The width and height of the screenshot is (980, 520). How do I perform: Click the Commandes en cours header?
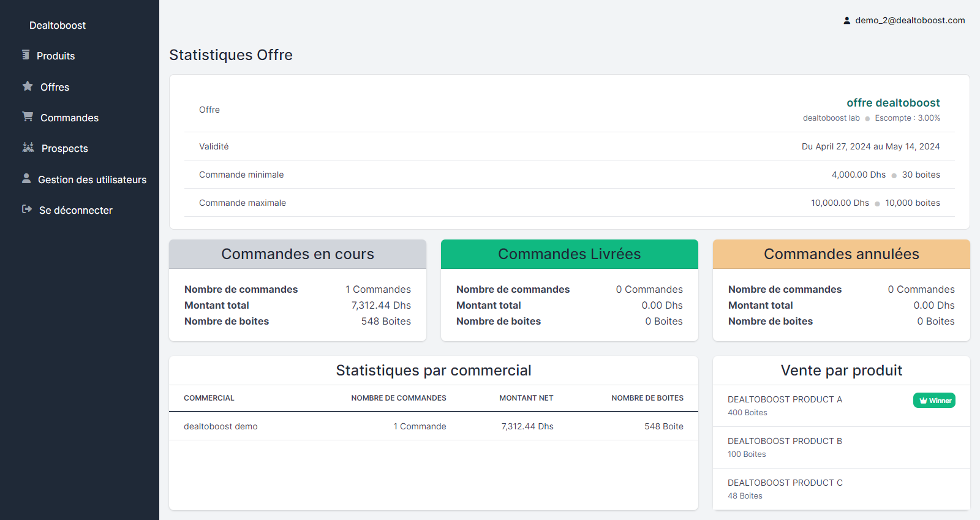[298, 254]
